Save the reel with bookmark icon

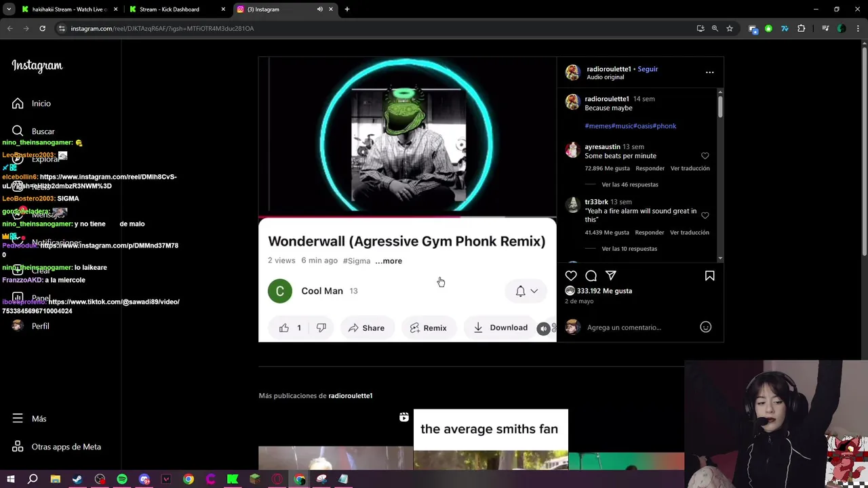point(709,276)
